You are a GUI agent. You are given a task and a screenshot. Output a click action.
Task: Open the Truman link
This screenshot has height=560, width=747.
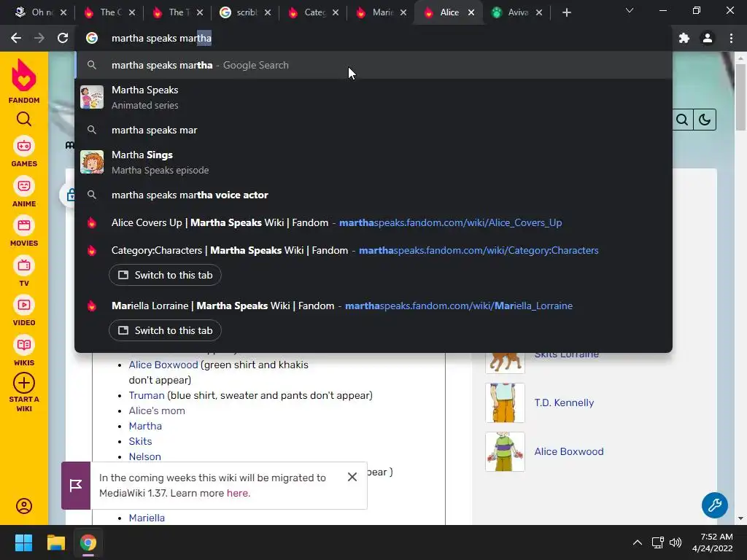click(146, 395)
